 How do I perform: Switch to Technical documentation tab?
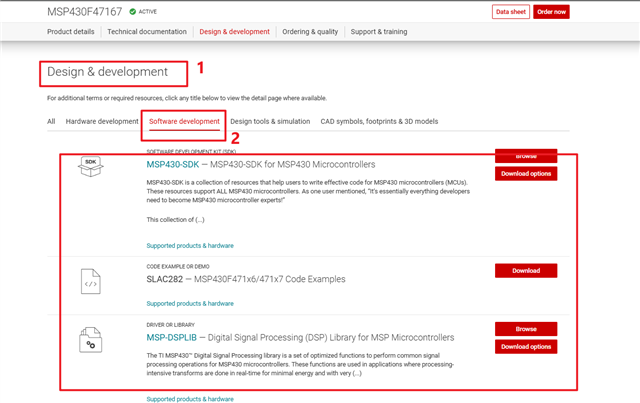click(x=147, y=31)
